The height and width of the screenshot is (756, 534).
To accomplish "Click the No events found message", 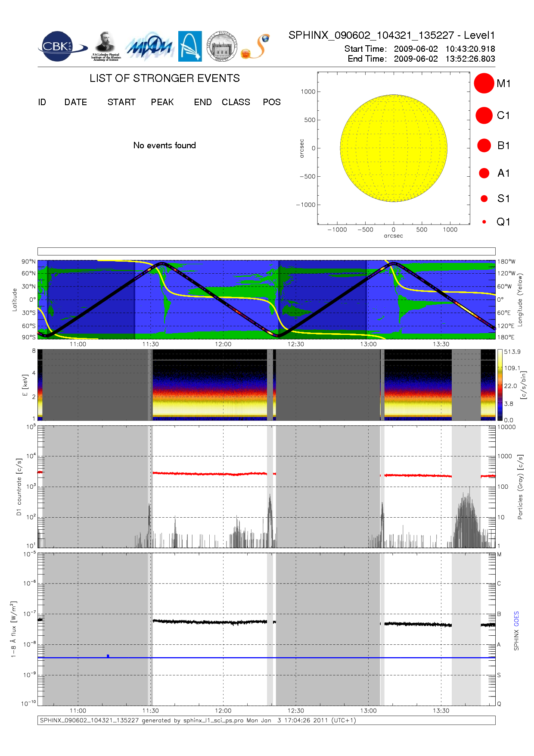I will tap(165, 145).
